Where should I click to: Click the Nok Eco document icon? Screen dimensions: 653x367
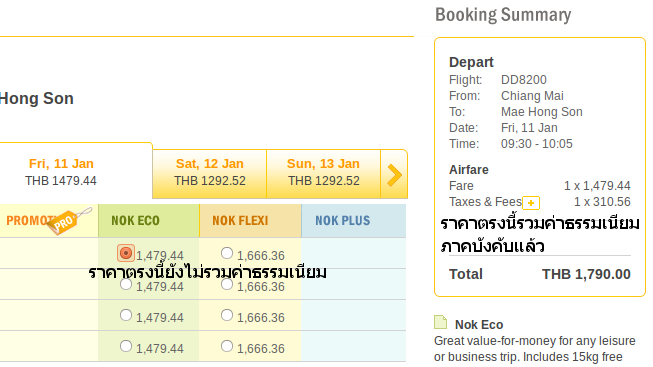click(440, 322)
